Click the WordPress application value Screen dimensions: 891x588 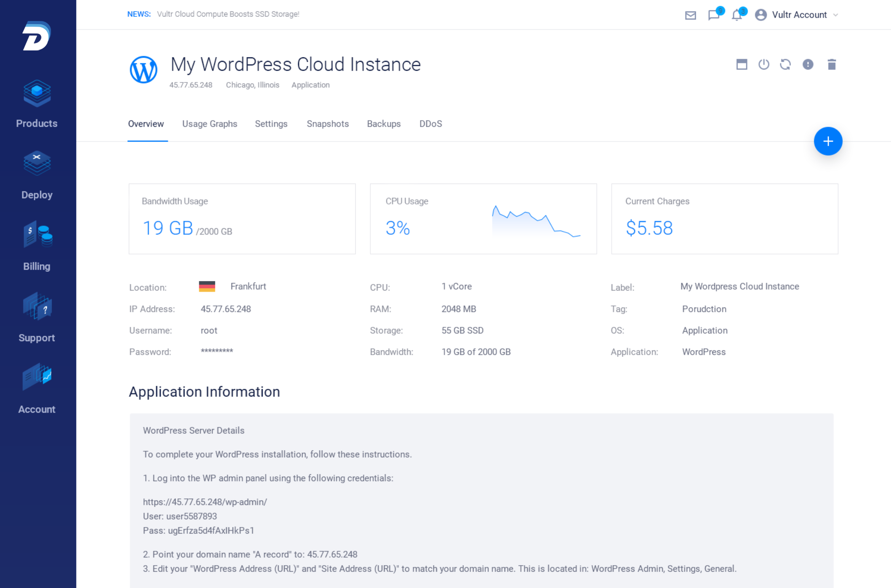[704, 352]
